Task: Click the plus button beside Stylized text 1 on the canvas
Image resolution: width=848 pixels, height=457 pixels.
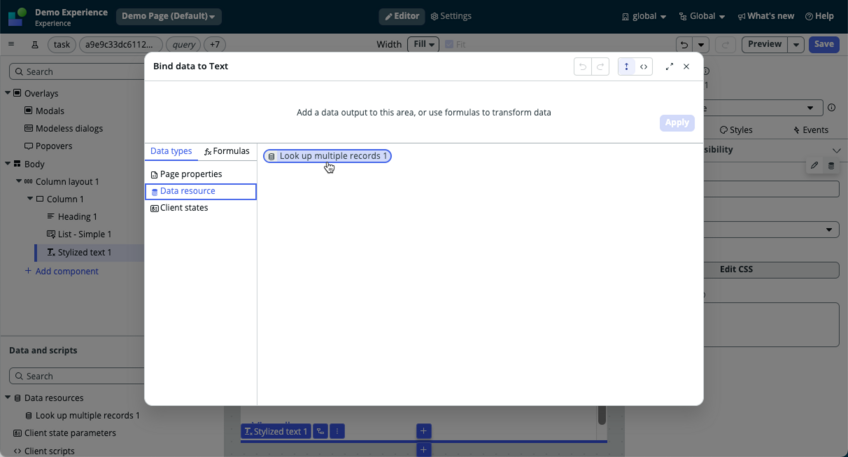Action: point(423,431)
